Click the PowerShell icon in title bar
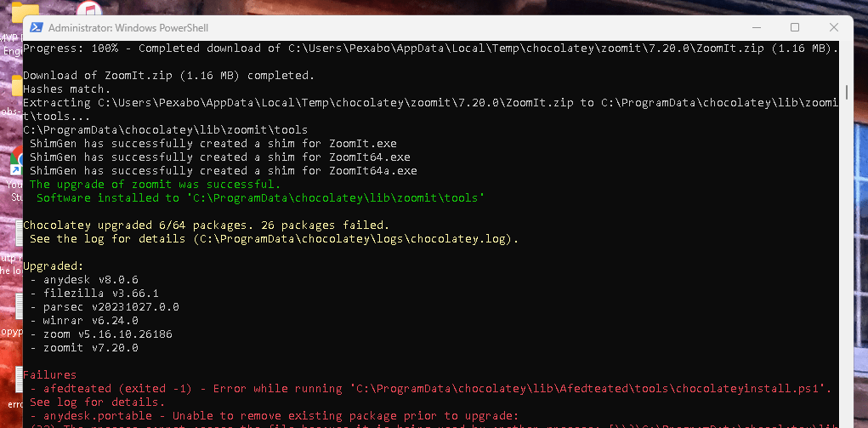868x428 pixels. (36, 28)
